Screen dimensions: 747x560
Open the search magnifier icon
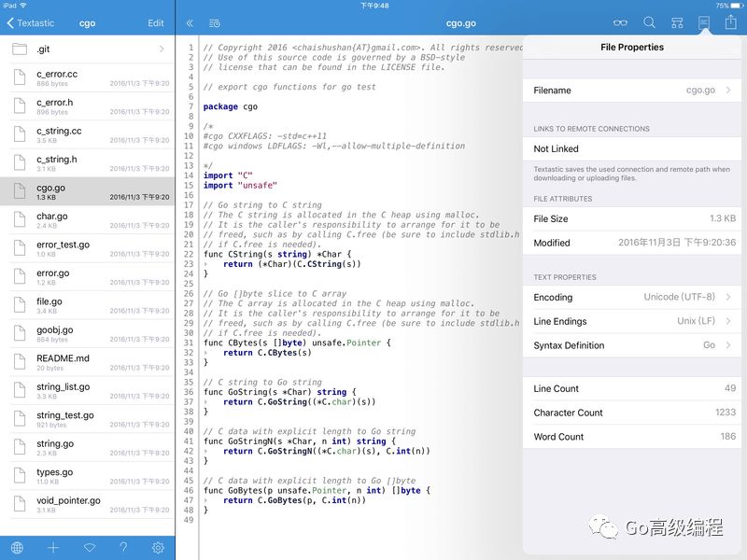649,22
